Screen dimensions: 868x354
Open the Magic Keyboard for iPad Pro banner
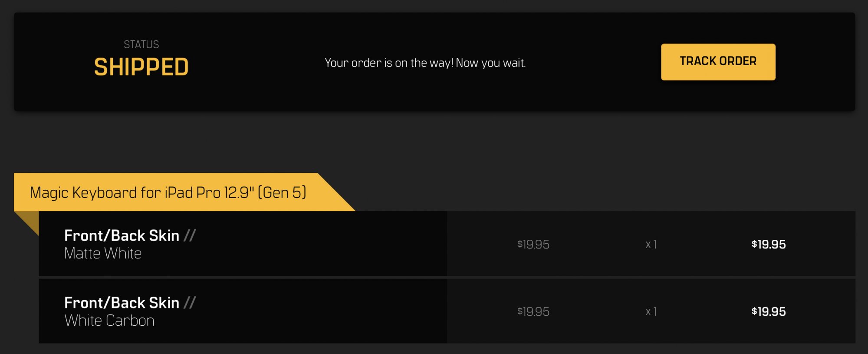click(x=168, y=192)
